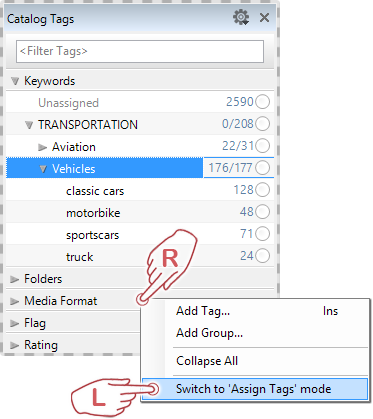Expand the Media Format section
Image resolution: width=373 pixels, height=419 pixels.
pos(15,301)
